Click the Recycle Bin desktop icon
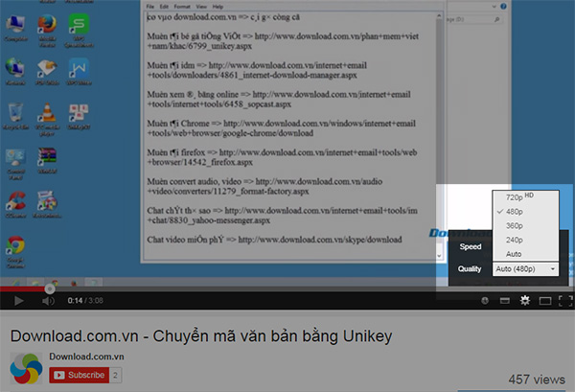The width and height of the screenshot is (575, 392). coord(15,116)
